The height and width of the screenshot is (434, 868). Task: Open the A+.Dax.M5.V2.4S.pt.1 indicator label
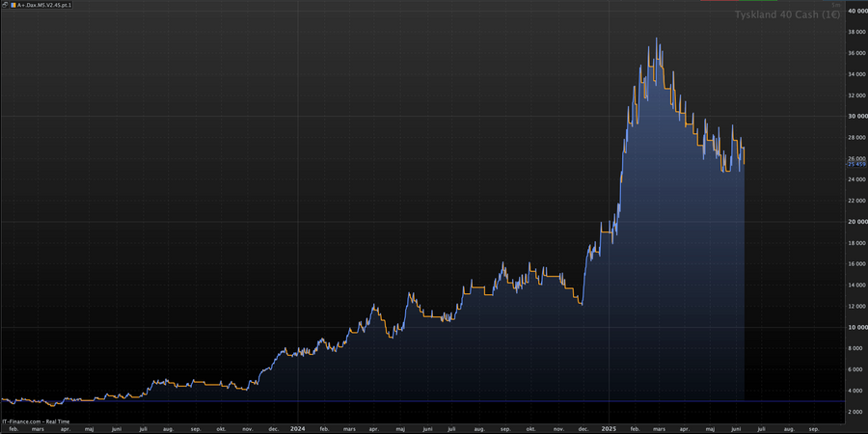coord(44,5)
